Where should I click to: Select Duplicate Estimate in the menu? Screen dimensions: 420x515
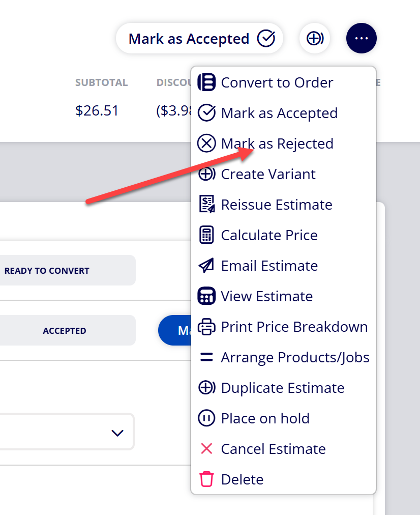[x=284, y=388]
